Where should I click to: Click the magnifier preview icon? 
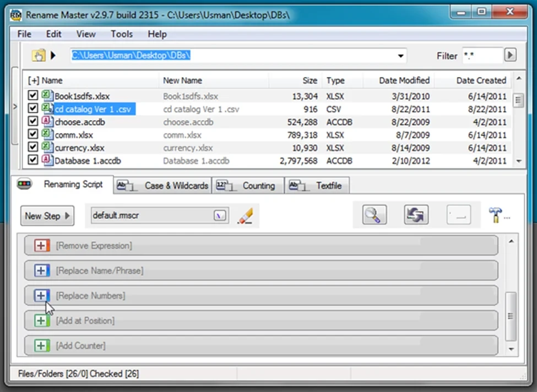pos(374,215)
